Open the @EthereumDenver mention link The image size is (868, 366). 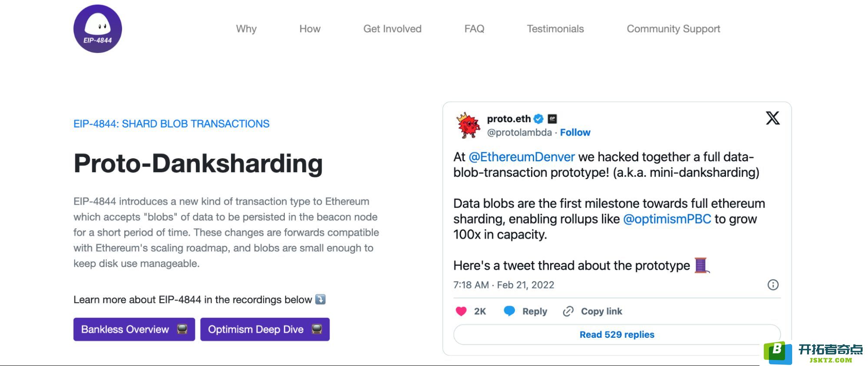coord(521,157)
